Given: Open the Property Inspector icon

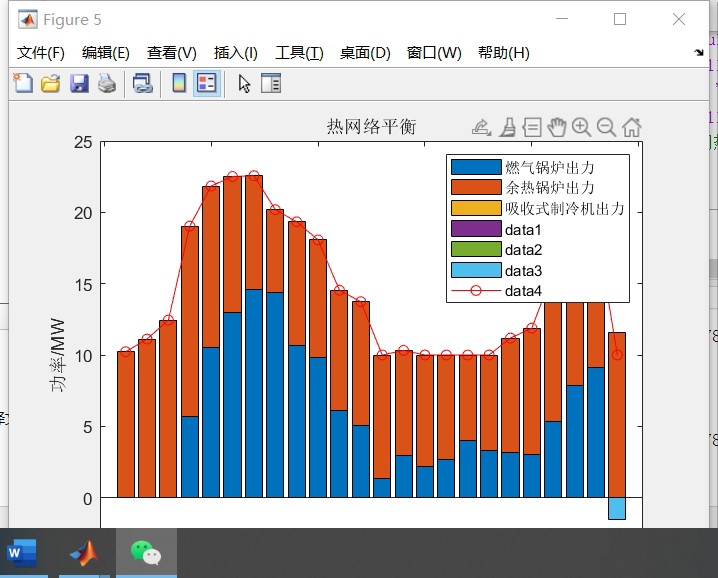Looking at the screenshot, I should (271, 83).
